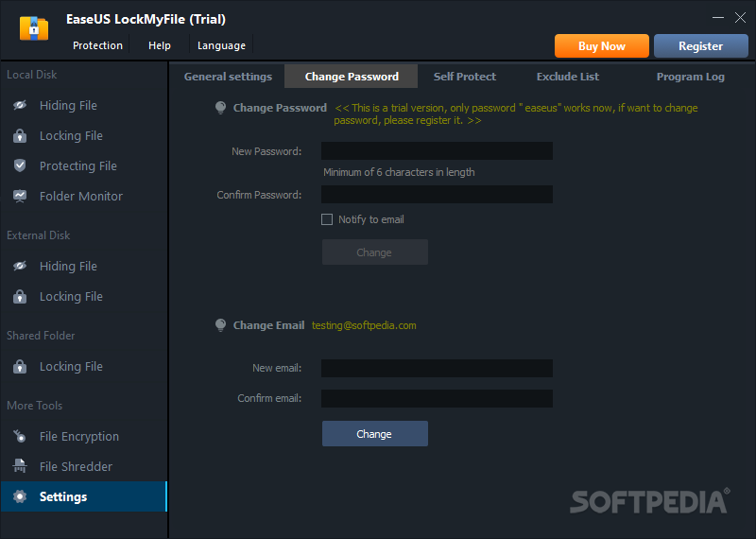Click the testing@softpedia.com email text

[x=364, y=325]
